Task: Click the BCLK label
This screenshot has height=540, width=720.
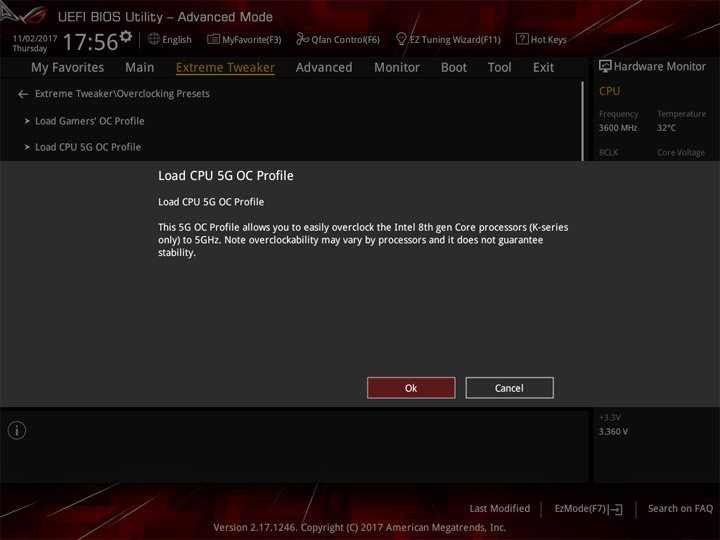Action: [608, 152]
